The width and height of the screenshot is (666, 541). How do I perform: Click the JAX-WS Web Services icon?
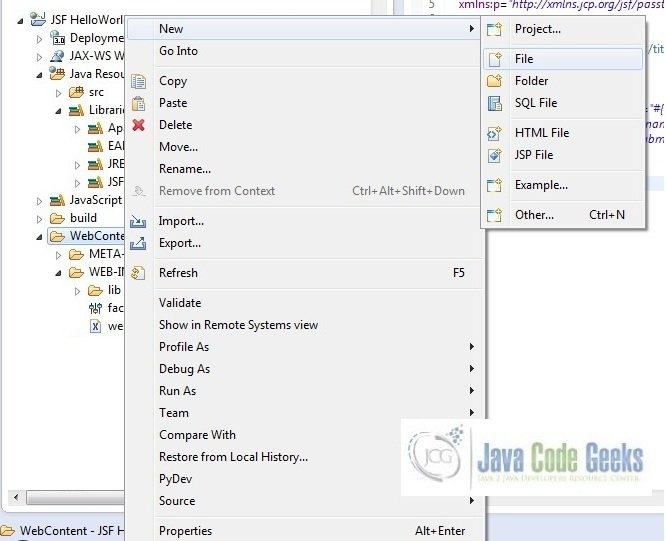(x=57, y=56)
